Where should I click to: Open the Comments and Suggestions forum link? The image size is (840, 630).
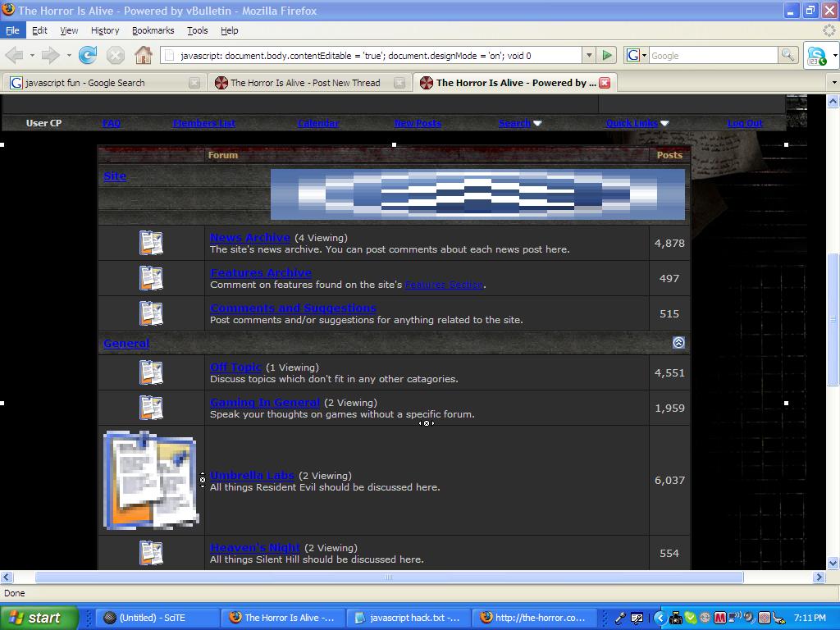293,308
